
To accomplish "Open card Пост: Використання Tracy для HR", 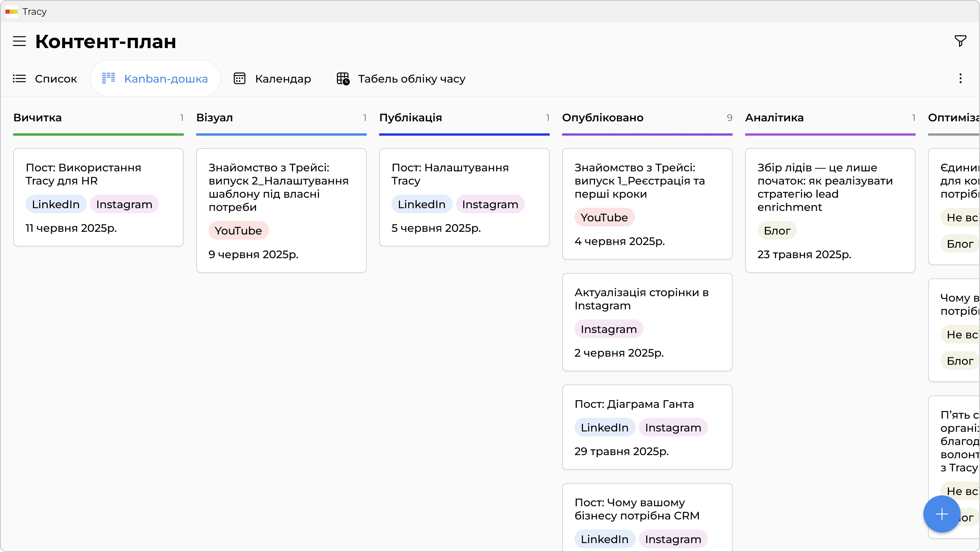I will click(98, 197).
